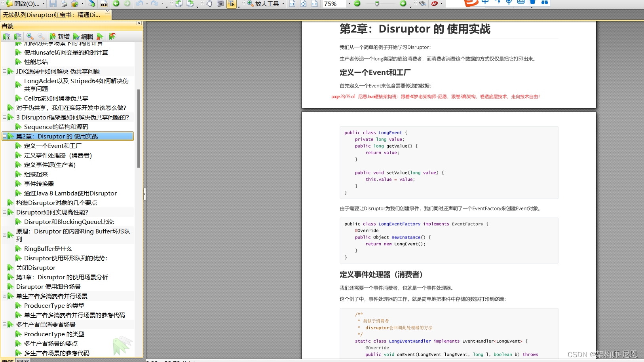Open the zoom percentage dropdown
This screenshot has width=644, height=362.
coord(349,4)
